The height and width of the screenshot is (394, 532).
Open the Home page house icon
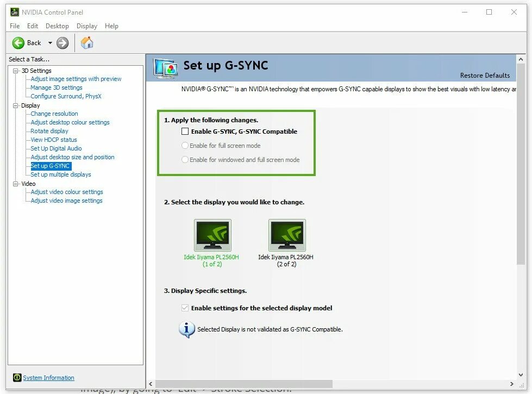[x=87, y=43]
